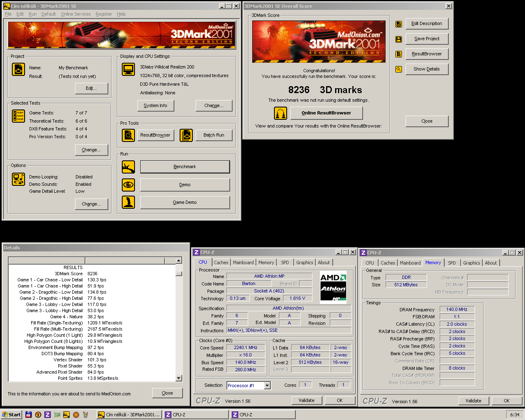Click Change button under Options
Image resolution: width=525 pixels, height=420 pixels.
click(91, 204)
